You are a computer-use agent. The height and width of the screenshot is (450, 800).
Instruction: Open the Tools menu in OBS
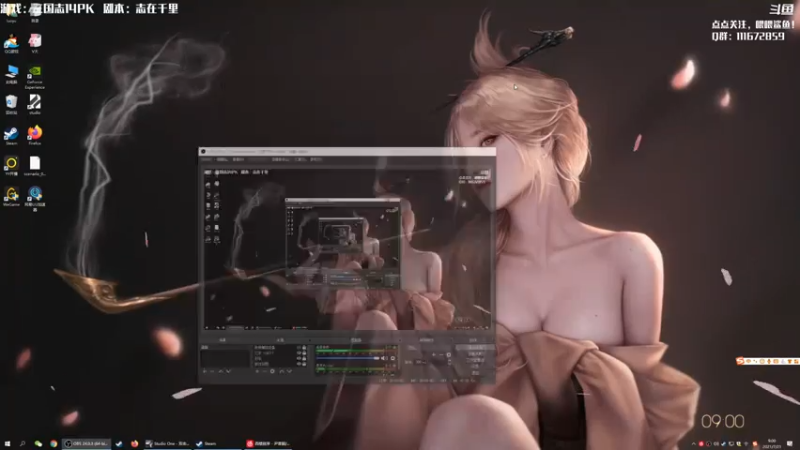tap(300, 160)
